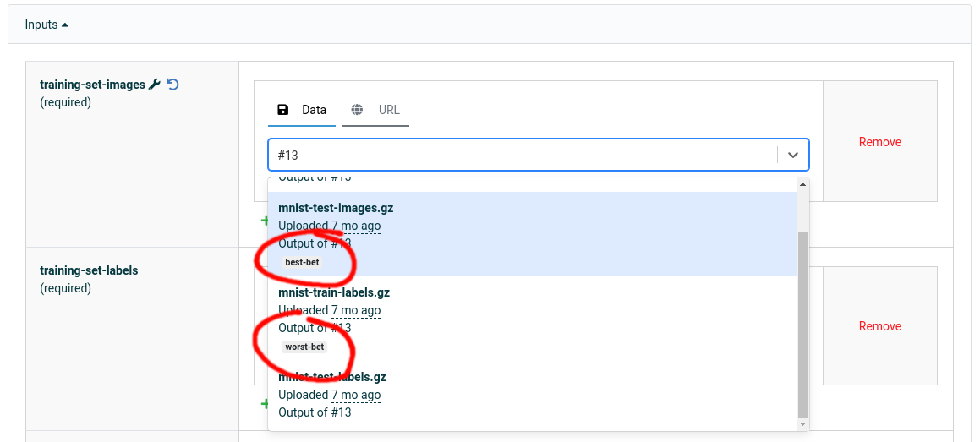Viewport: 980px width, 442px height.
Task: Click the floppy disk icon on Data tab
Action: (x=283, y=110)
